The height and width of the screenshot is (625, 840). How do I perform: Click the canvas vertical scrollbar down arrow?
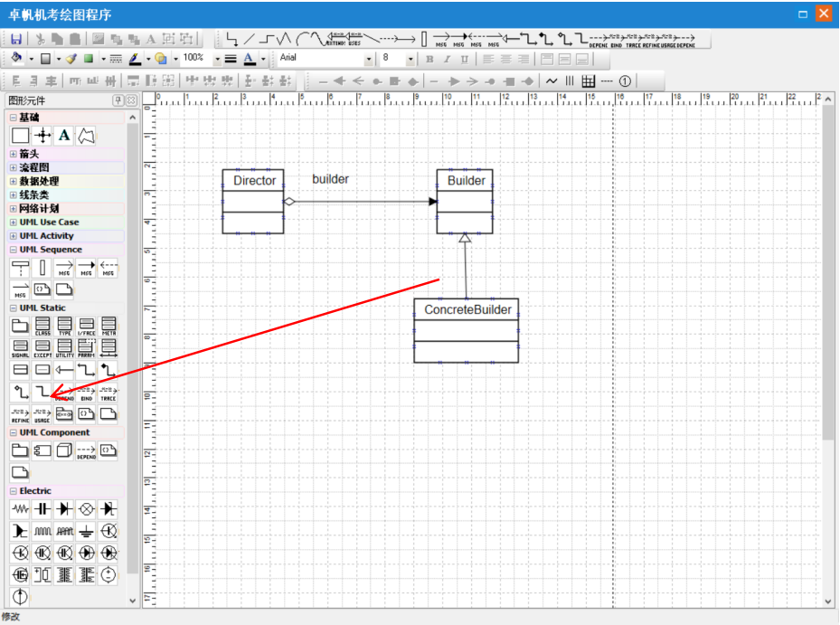(x=828, y=601)
